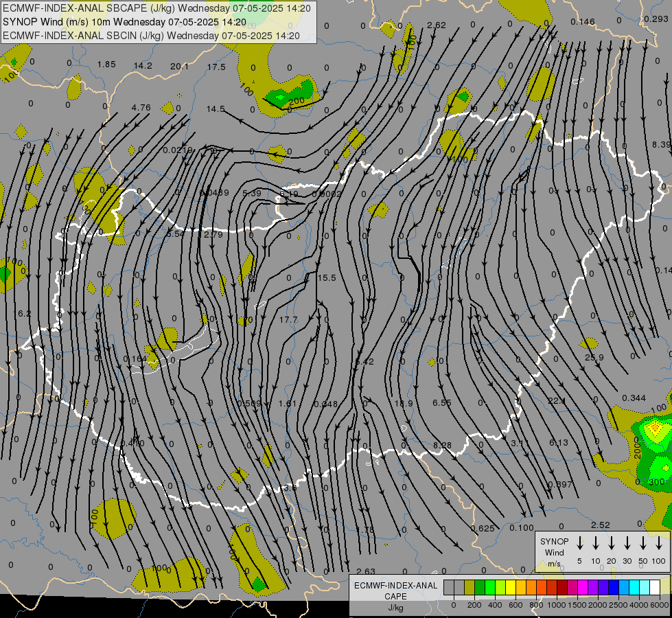672x618 pixels.
Task: Click the 1.61 value on the map
Action: pyautogui.click(x=288, y=404)
